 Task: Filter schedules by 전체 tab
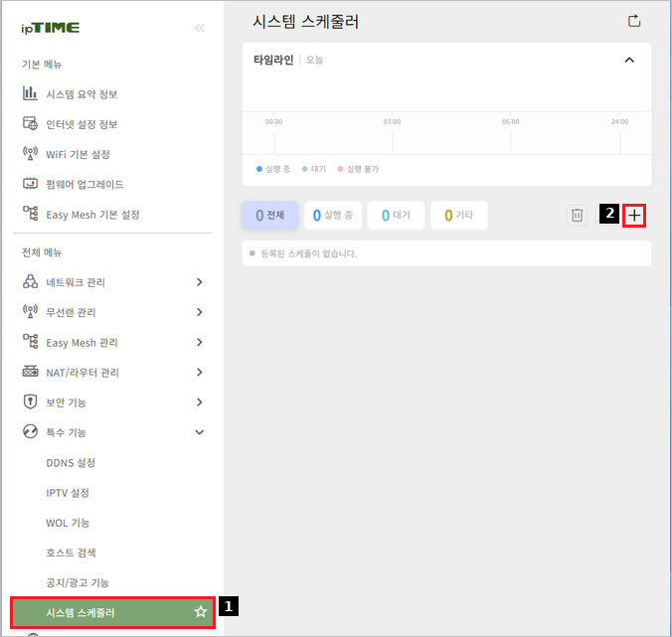tap(270, 215)
